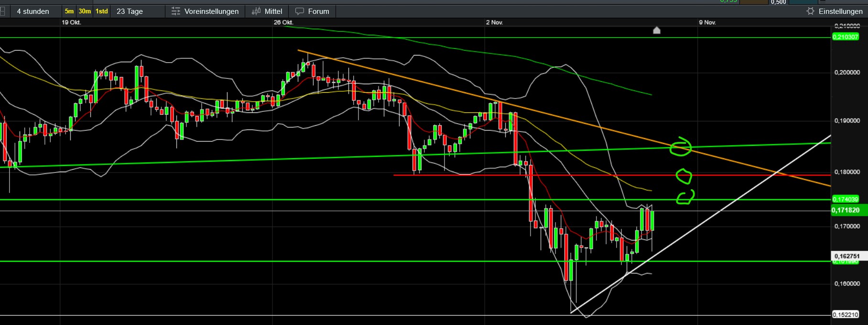The height and width of the screenshot is (325, 868).
Task: Open the 4 stunden interval dropdown
Action: (33, 11)
